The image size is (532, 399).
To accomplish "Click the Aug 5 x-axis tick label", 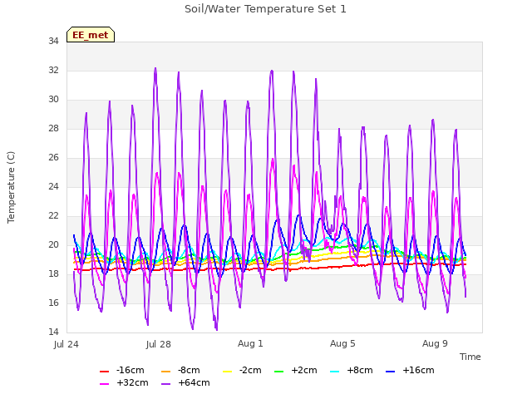I will [x=342, y=343].
